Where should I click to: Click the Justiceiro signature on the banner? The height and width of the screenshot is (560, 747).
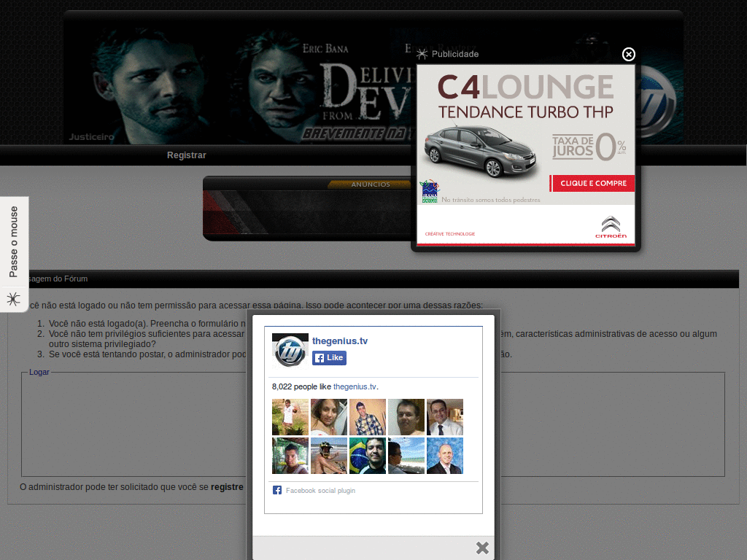pos(91,137)
